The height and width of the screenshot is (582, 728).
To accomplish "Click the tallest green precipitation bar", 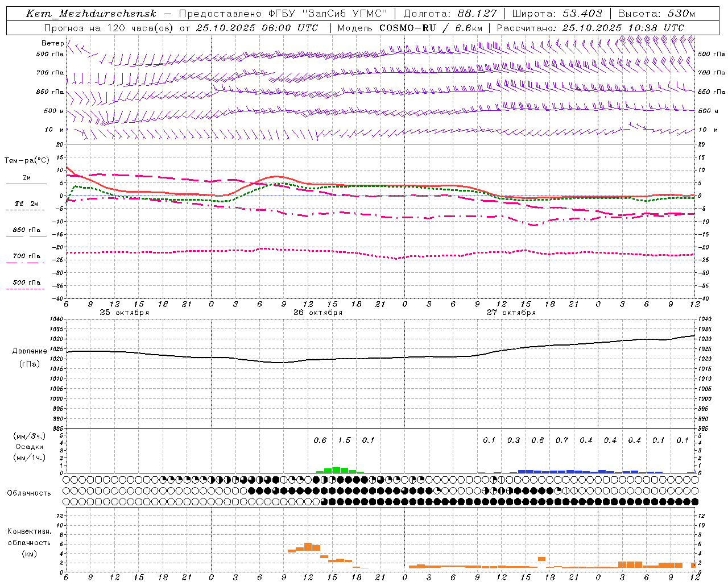I will click(336, 470).
